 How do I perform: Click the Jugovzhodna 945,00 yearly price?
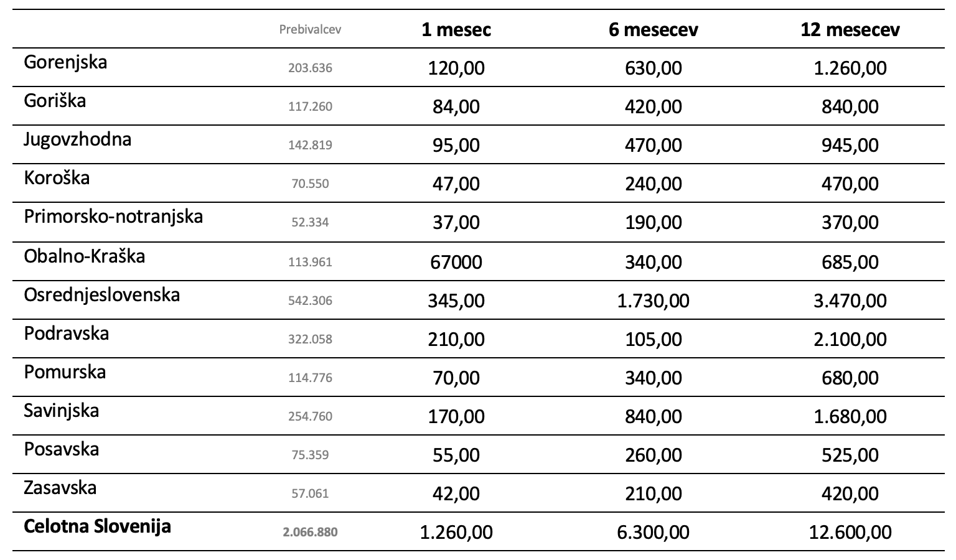tap(850, 145)
